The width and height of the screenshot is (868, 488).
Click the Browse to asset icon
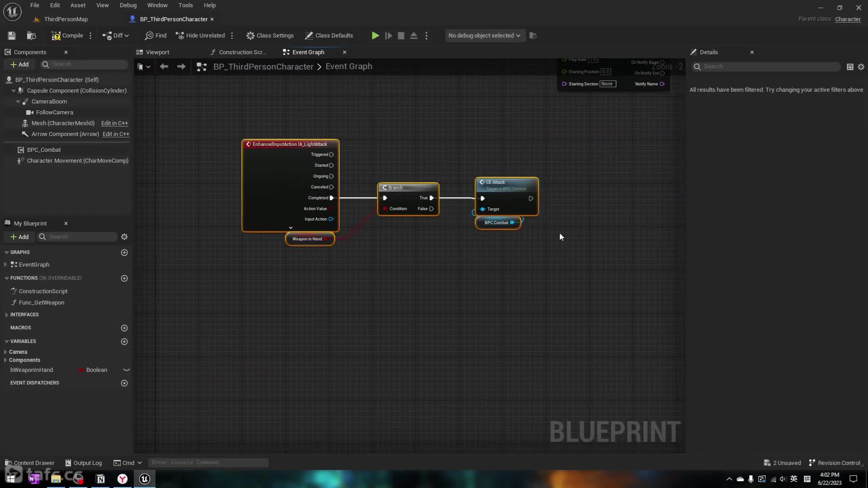(31, 36)
